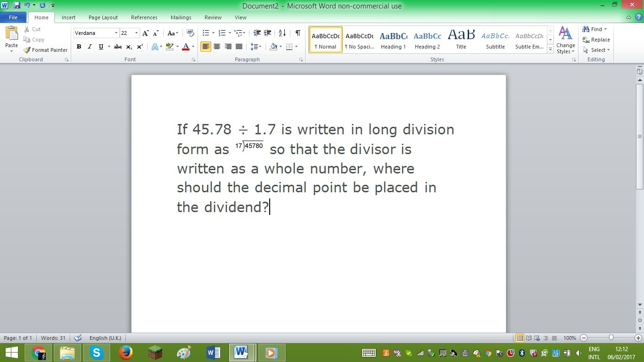This screenshot has height=362, width=644.
Task: Click the Format Painter brush
Action: [46, 50]
